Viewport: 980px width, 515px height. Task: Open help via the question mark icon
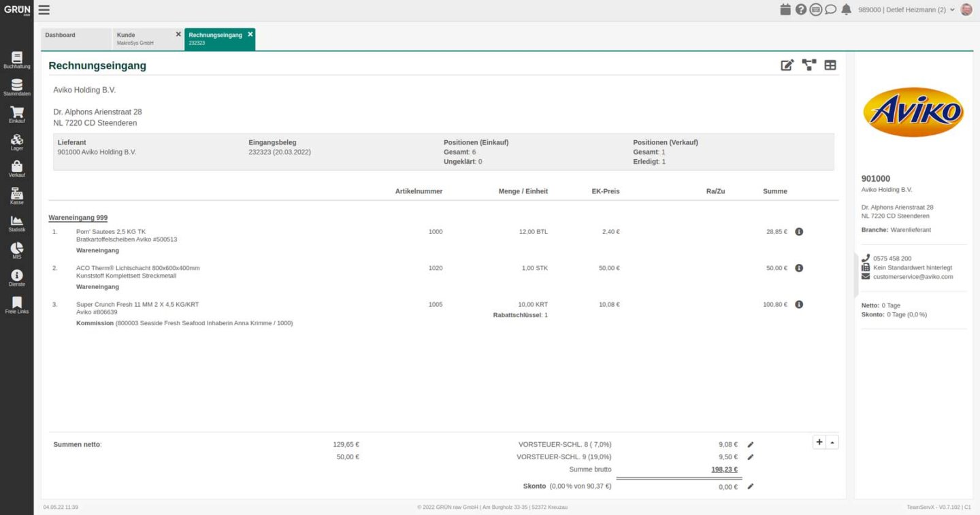[801, 10]
